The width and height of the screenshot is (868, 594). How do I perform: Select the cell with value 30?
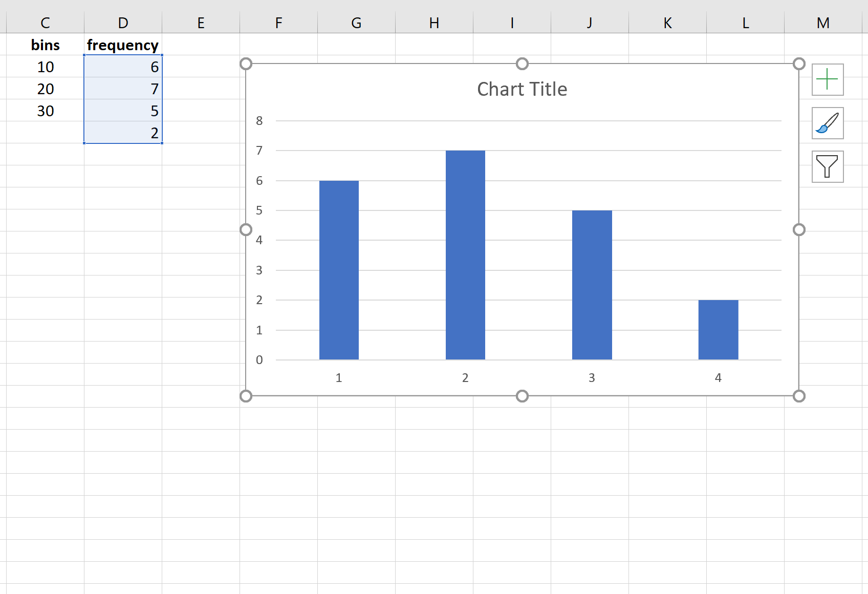(45, 111)
